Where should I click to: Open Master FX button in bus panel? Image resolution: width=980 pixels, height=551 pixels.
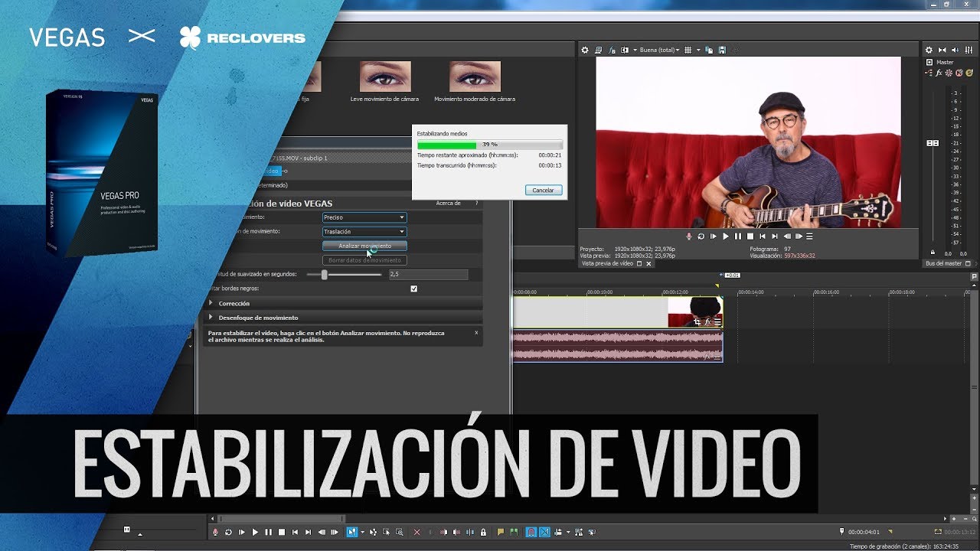(x=939, y=73)
